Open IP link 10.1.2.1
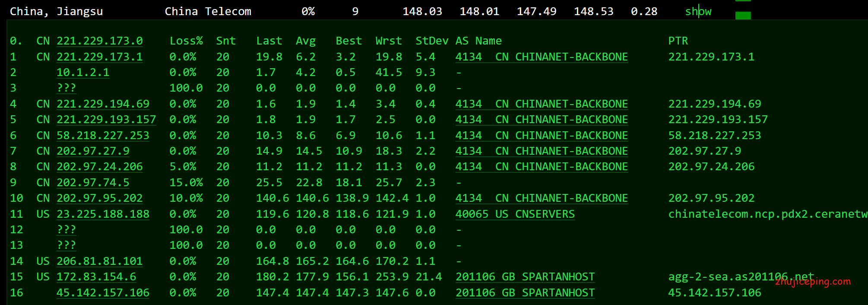This screenshot has height=305, width=868. 83,73
